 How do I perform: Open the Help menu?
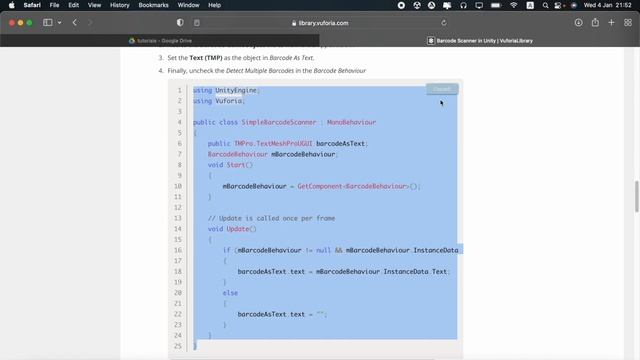click(214, 5)
